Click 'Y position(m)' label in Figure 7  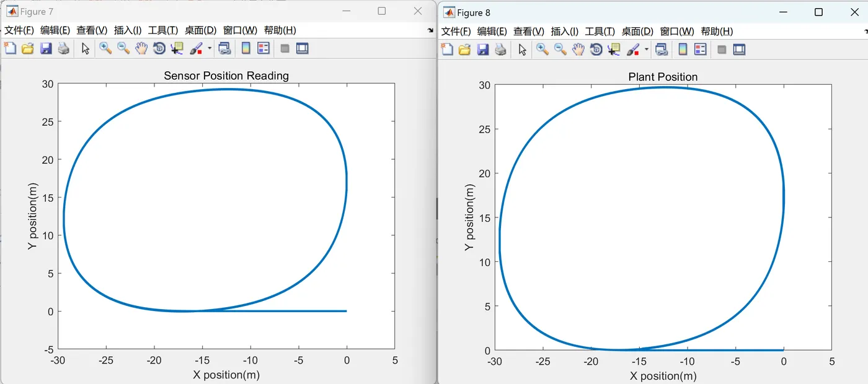tap(33, 217)
